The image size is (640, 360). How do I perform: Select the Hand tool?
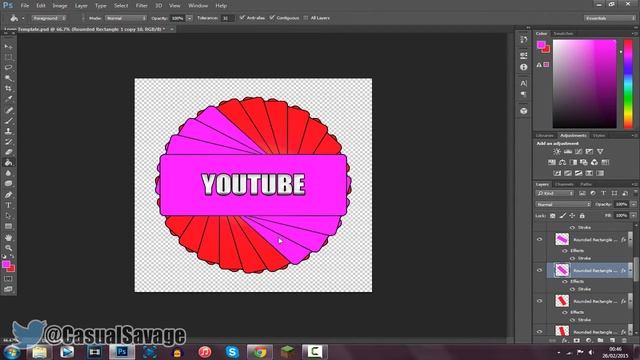[x=8, y=238]
